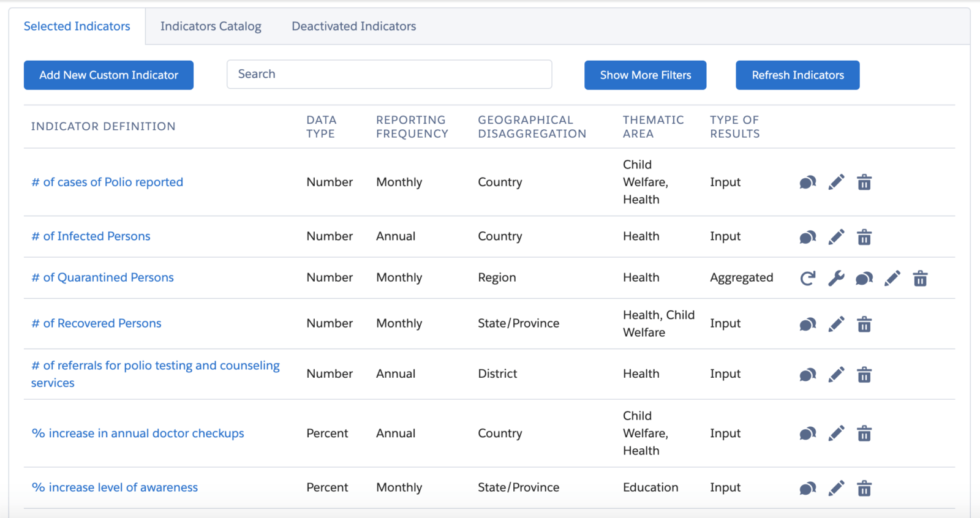Click the Type of Results column header

pyautogui.click(x=735, y=127)
